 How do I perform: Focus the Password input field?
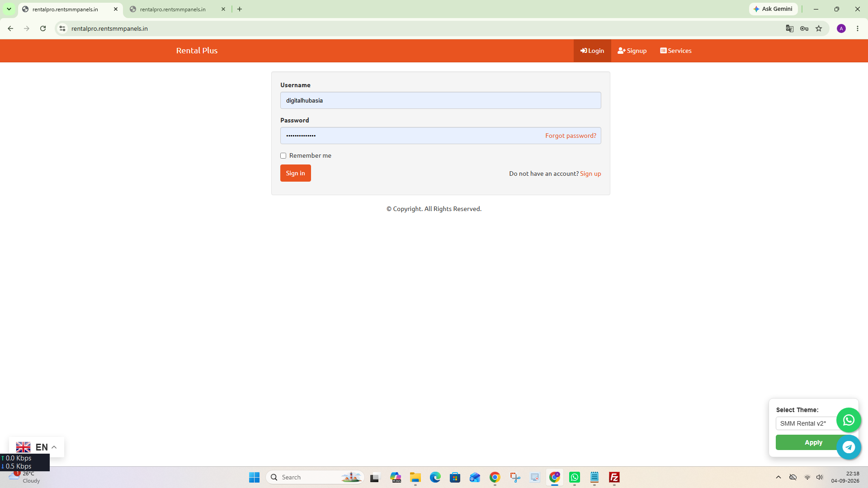[x=441, y=136]
